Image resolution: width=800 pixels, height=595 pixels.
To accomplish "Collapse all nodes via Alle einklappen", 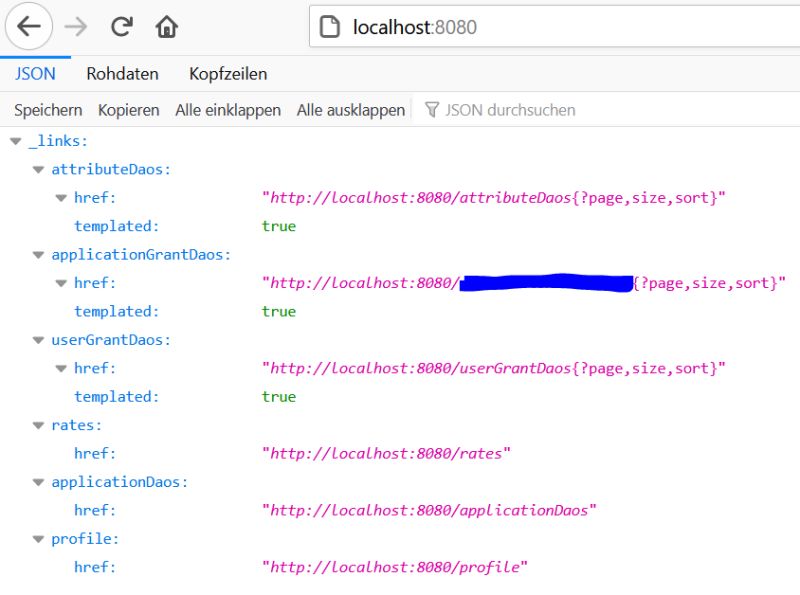I will (x=228, y=109).
